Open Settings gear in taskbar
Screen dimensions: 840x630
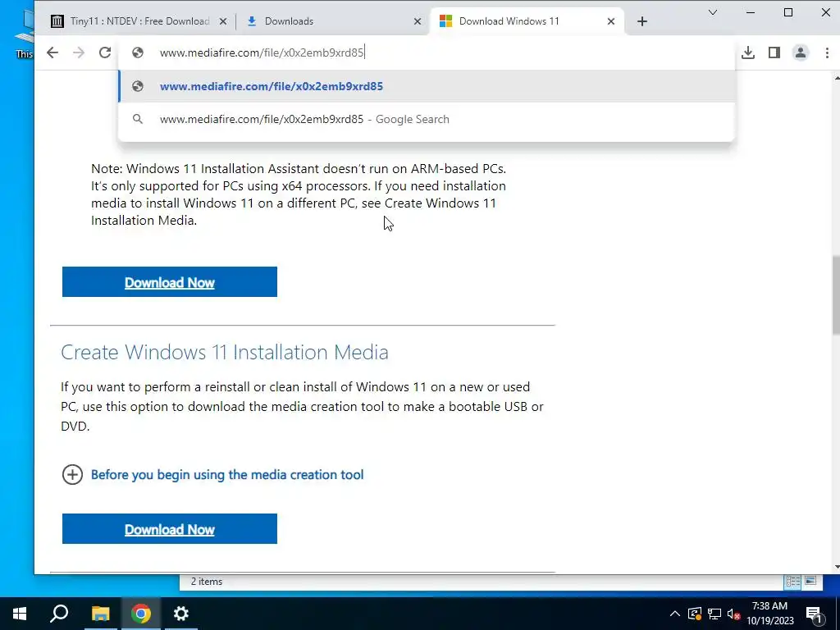pos(181,614)
